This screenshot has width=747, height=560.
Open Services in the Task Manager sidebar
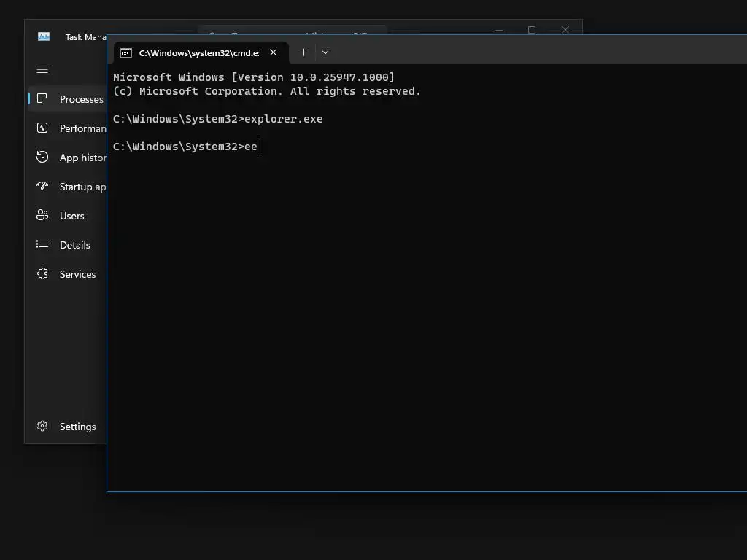pos(67,274)
